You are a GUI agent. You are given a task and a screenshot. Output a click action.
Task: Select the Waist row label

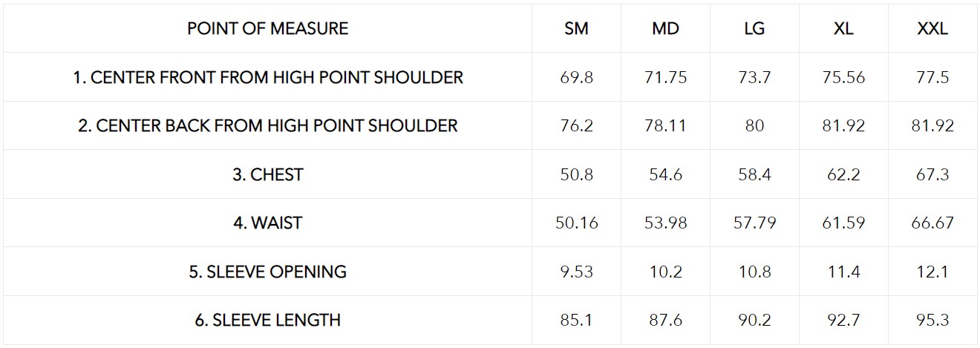[267, 223]
